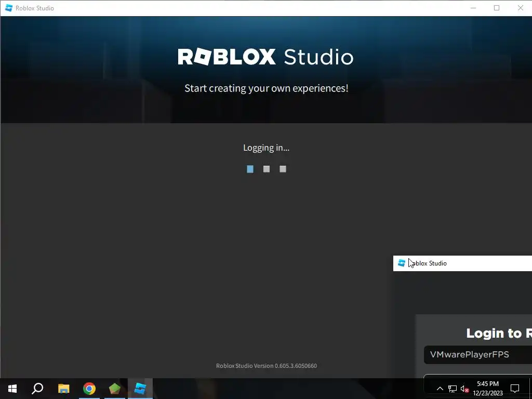Minimize the Roblox Studio window
532x399 pixels.
click(473, 8)
